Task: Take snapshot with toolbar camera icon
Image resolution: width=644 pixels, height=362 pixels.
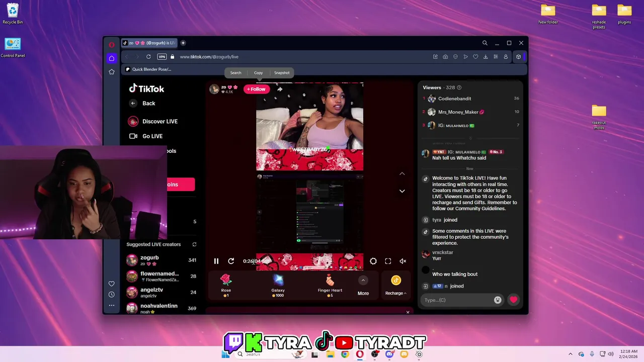Action: [445, 57]
